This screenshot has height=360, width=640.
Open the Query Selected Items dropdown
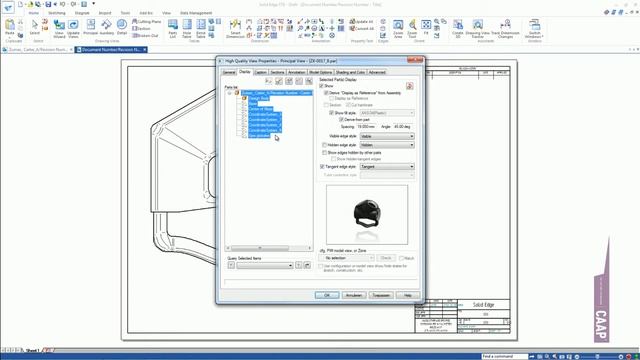(265, 266)
